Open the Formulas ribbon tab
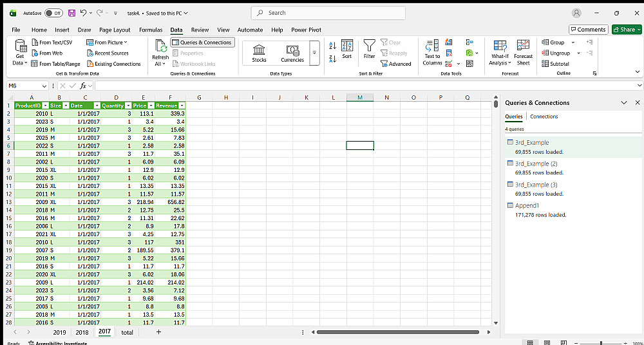The width and height of the screenshot is (644, 345). [151, 30]
